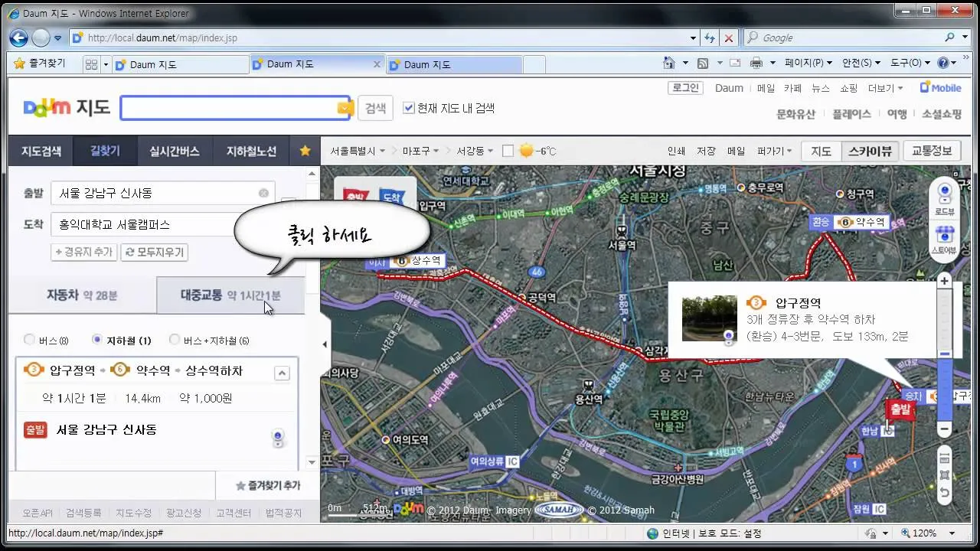Select the 버스+지하철(6) radio option
Viewport: 980px width, 551px height.
point(175,340)
